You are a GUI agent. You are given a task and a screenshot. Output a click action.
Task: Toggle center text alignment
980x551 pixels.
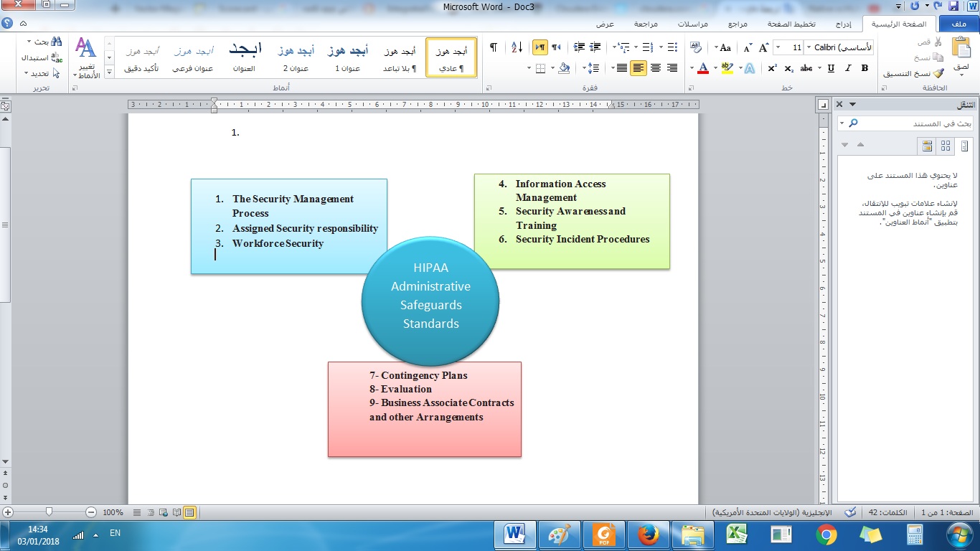(655, 68)
